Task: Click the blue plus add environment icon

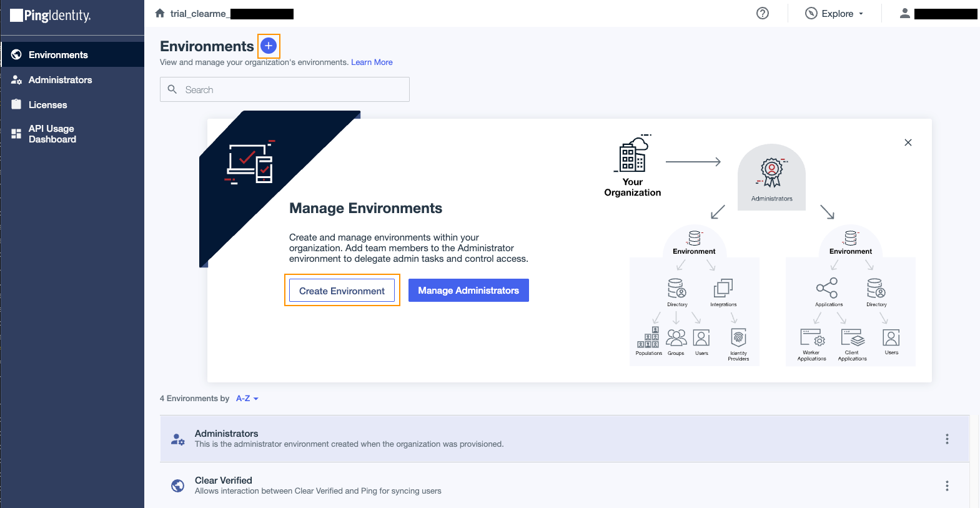Action: [269, 46]
